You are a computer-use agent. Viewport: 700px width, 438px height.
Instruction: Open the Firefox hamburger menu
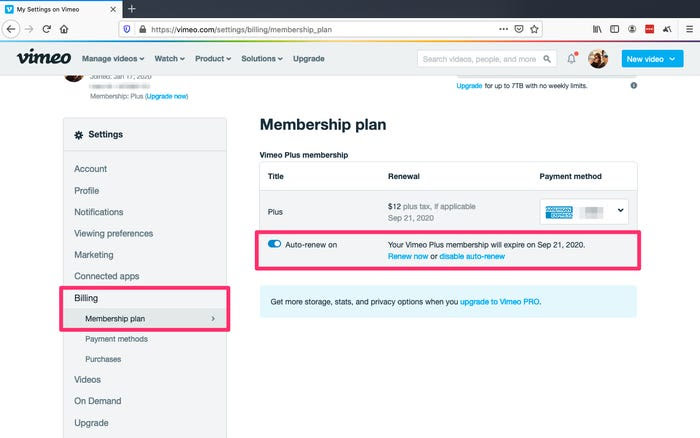pos(689,29)
